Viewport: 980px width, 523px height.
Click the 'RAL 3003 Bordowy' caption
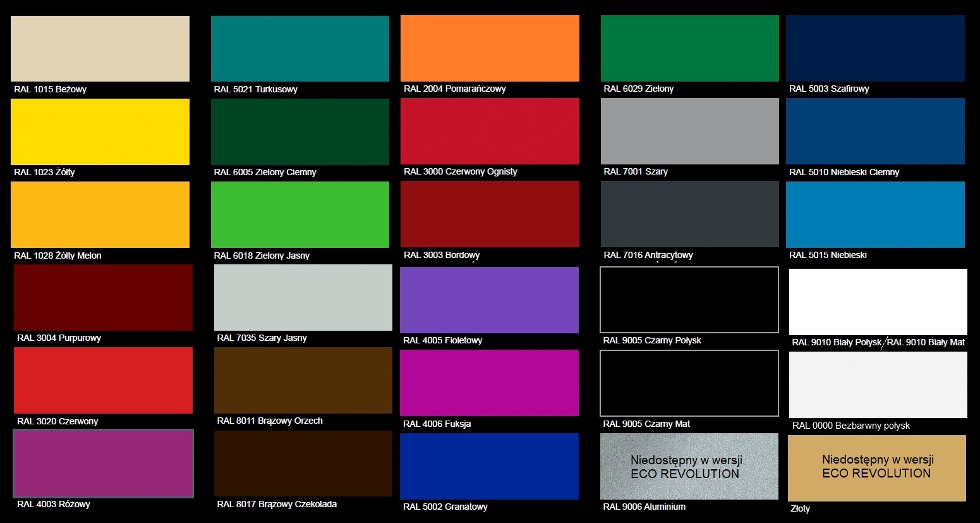point(442,255)
